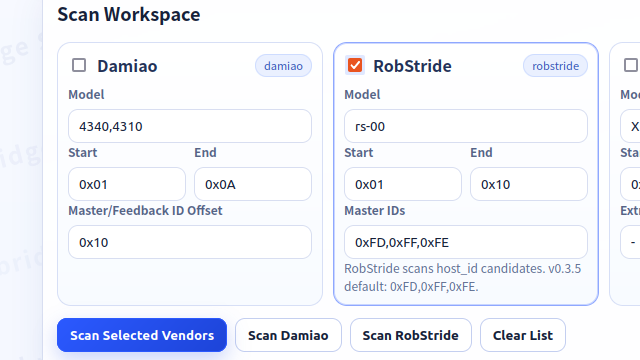This screenshot has width=640, height=360.
Task: Click the Model label in Damiao card
Action: click(x=86, y=95)
